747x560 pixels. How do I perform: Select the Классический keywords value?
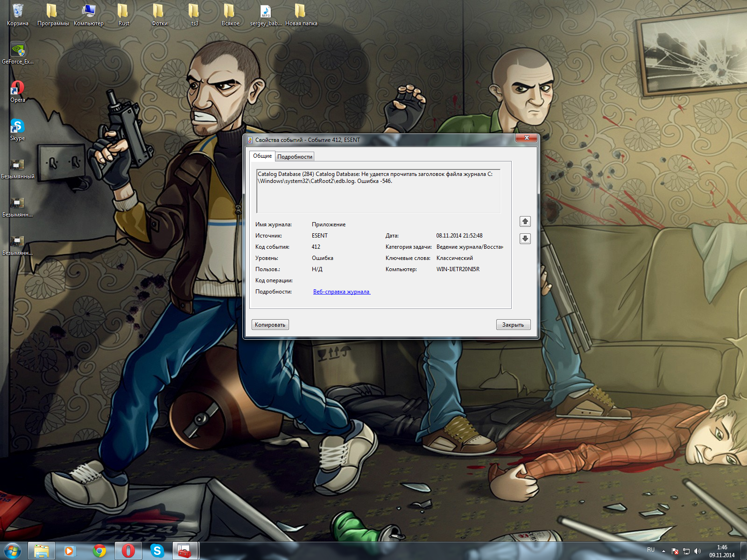click(x=455, y=258)
